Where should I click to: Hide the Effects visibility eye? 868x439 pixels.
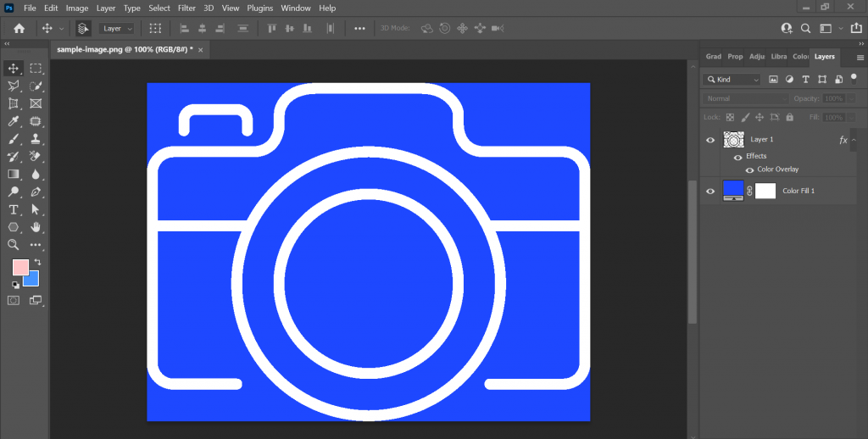pyautogui.click(x=737, y=158)
